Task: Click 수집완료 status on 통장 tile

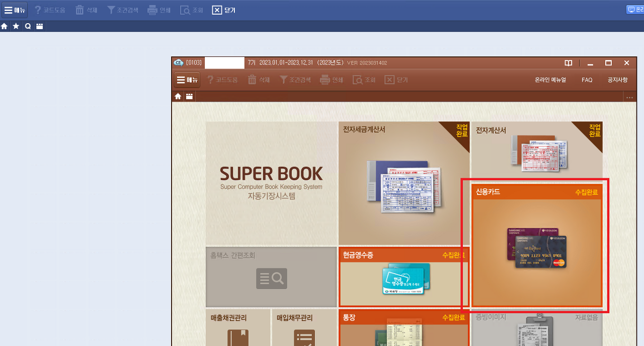Action: click(x=454, y=317)
